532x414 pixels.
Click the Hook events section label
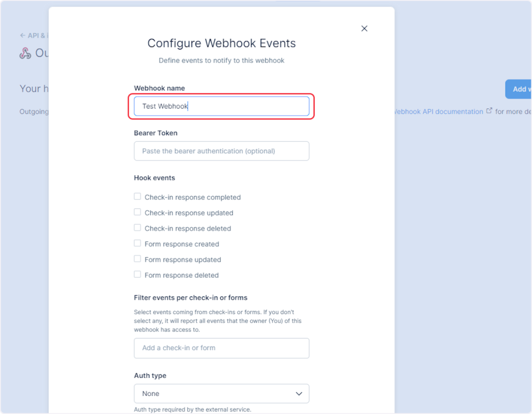click(x=154, y=178)
